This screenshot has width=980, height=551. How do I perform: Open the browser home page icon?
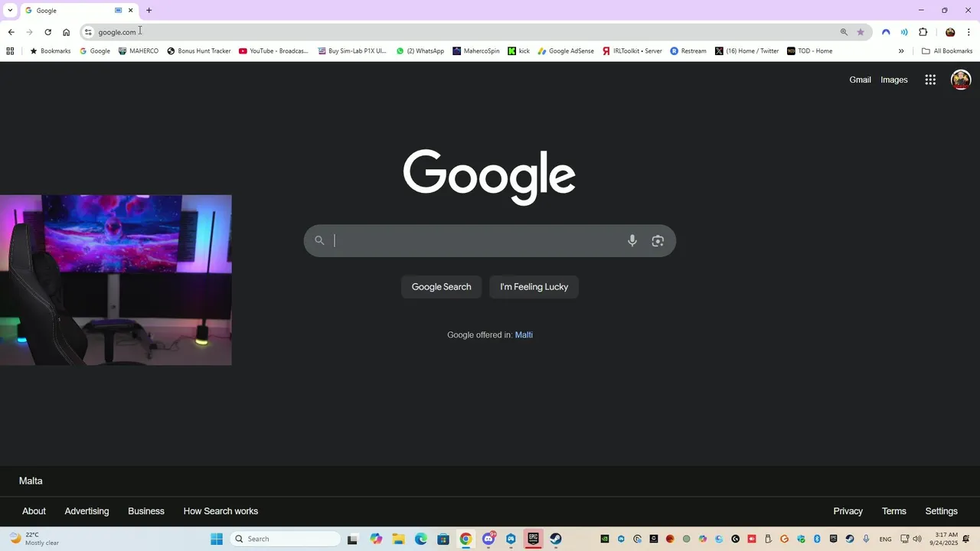66,32
